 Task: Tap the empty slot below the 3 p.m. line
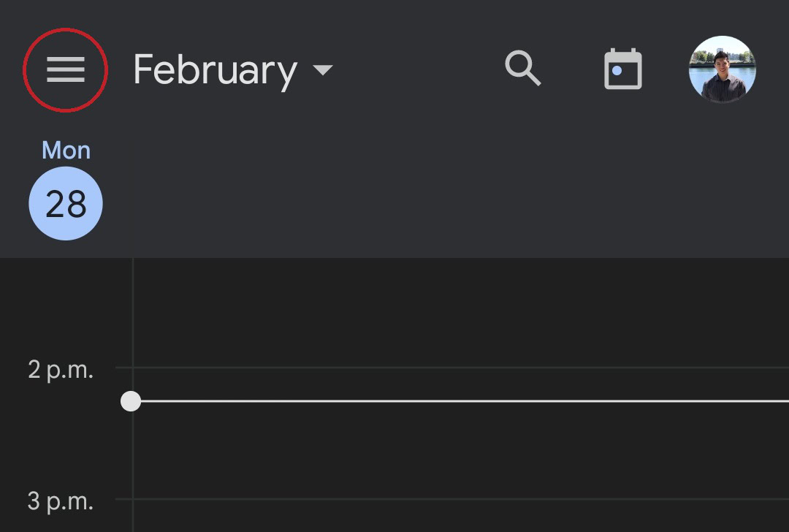click(x=460, y=517)
